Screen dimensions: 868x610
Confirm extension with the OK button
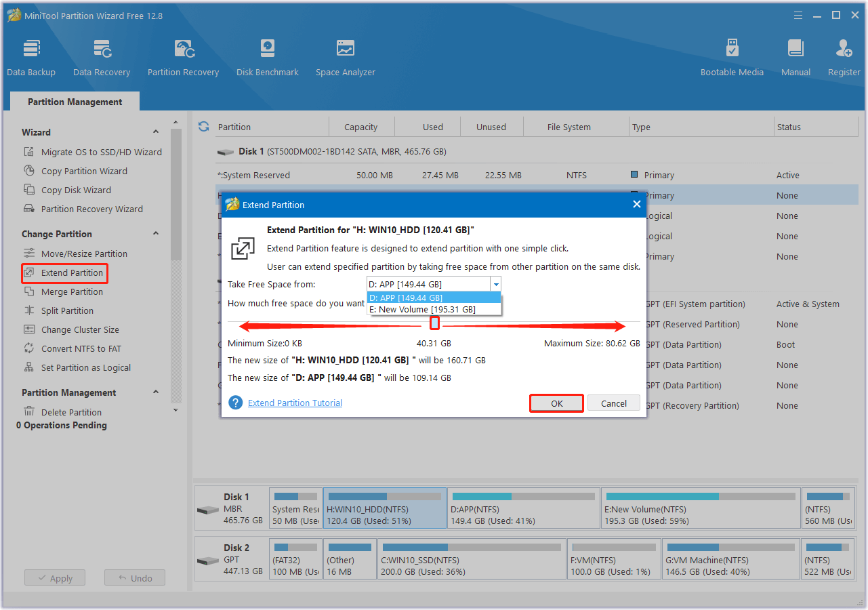pyautogui.click(x=556, y=403)
